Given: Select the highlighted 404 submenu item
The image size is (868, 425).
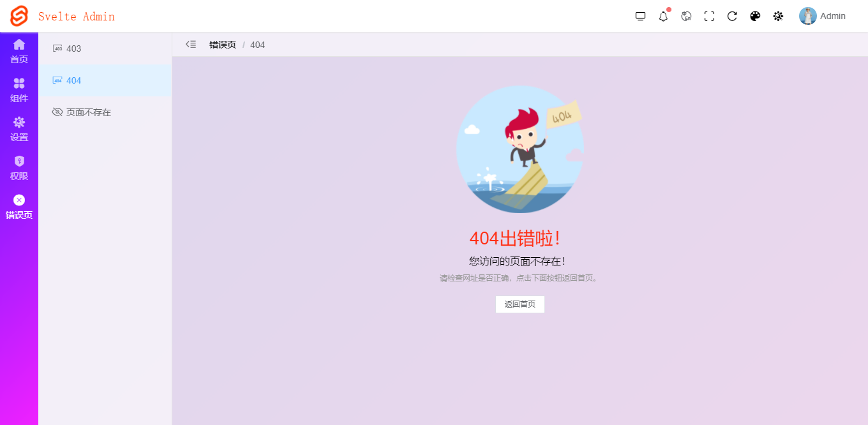Looking at the screenshot, I should click(x=74, y=80).
